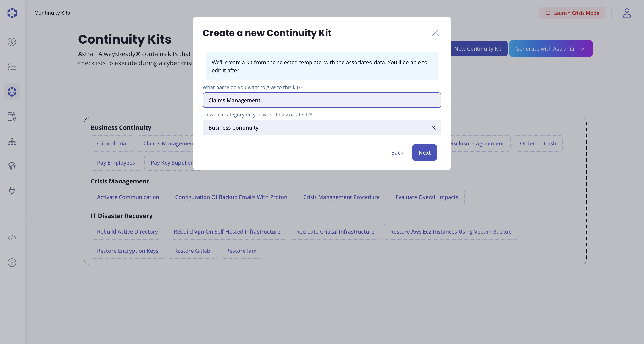
Task: Close the Create Continuity Kit dialog
Action: tap(435, 33)
